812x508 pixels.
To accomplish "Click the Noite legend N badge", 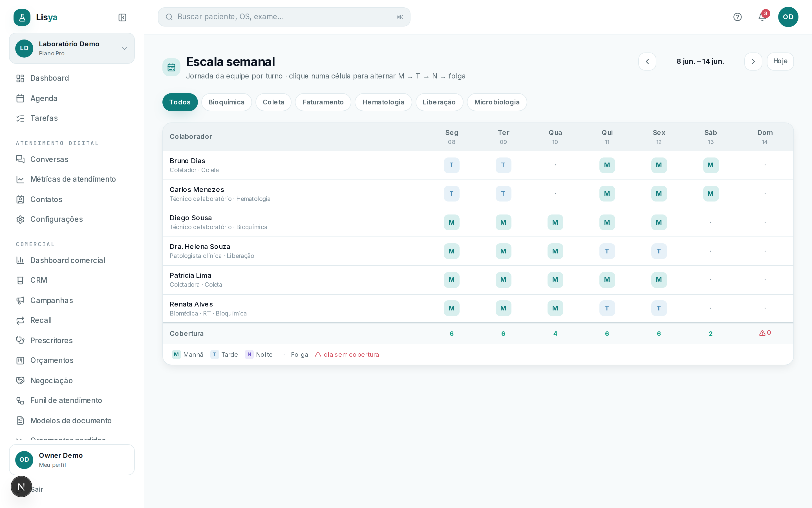I will [249, 354].
